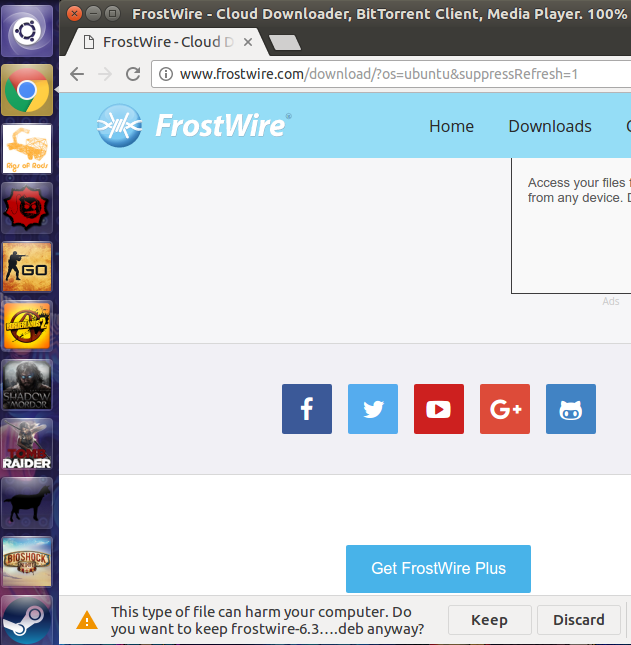Screen dimensions: 631x645
Task: Open the Downloads menu item
Action: (x=550, y=126)
